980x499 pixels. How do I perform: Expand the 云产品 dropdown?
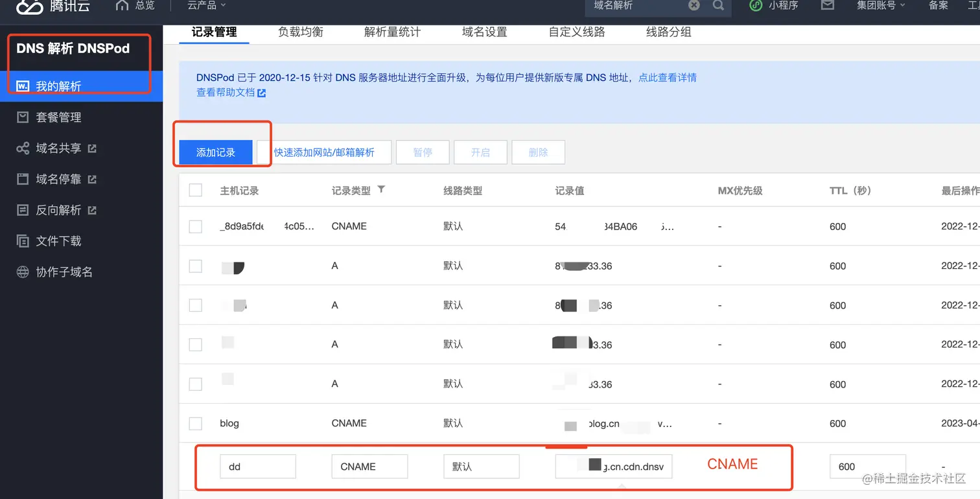coord(207,5)
